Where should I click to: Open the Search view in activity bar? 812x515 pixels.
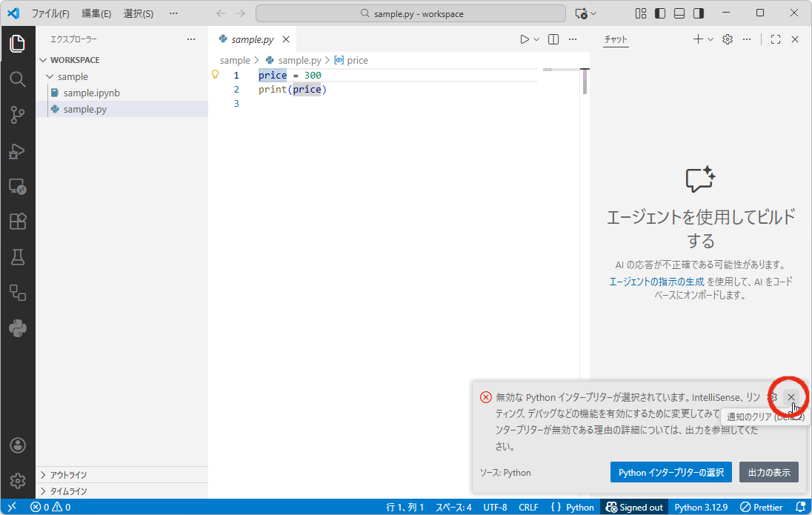coord(18,79)
